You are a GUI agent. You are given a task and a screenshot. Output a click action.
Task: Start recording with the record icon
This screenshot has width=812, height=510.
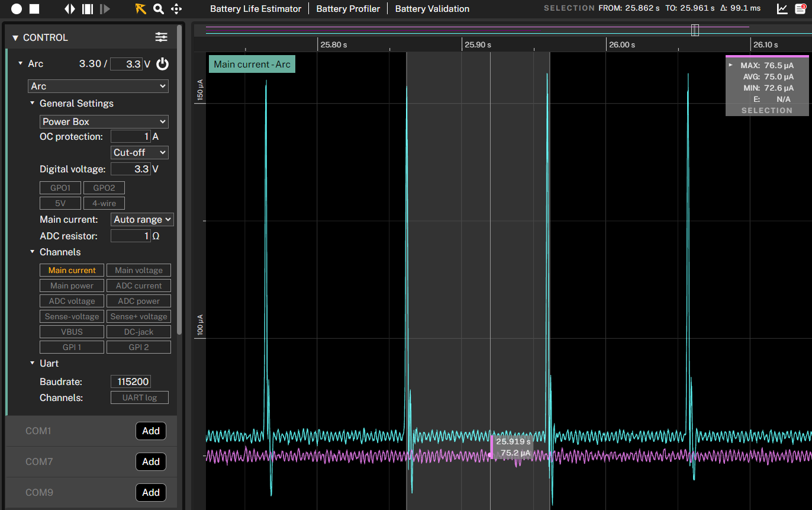17,9
